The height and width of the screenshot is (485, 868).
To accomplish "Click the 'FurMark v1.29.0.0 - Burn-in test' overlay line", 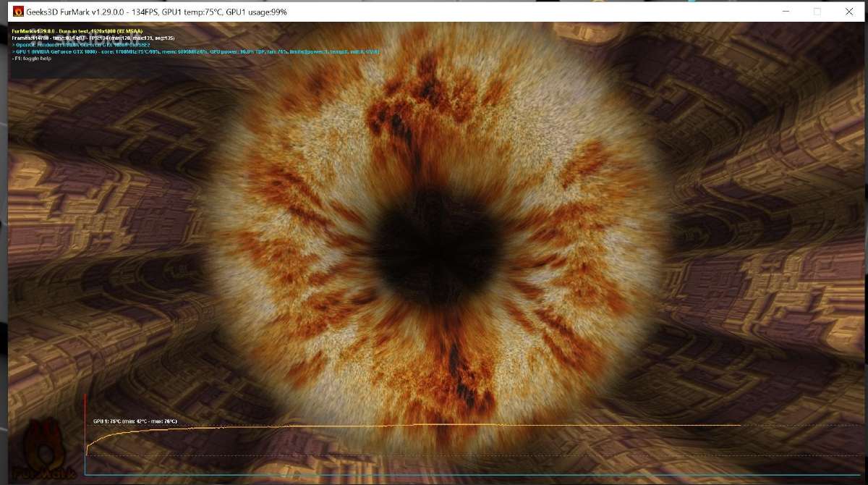I will click(77, 31).
